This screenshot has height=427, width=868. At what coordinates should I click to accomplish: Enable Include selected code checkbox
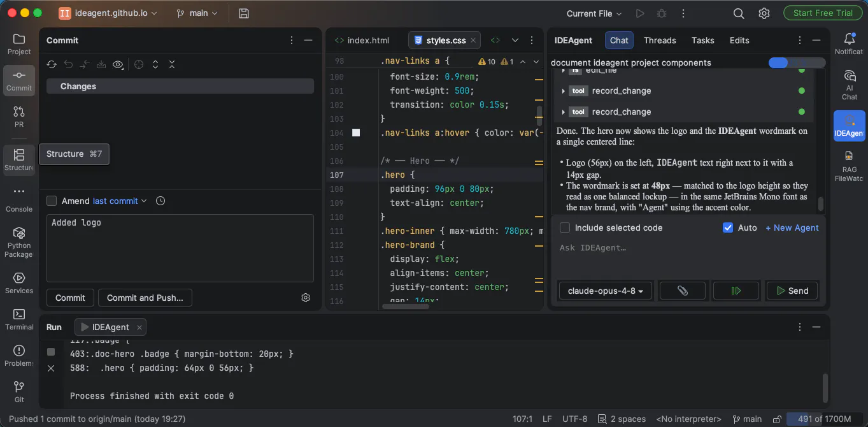[x=565, y=228]
